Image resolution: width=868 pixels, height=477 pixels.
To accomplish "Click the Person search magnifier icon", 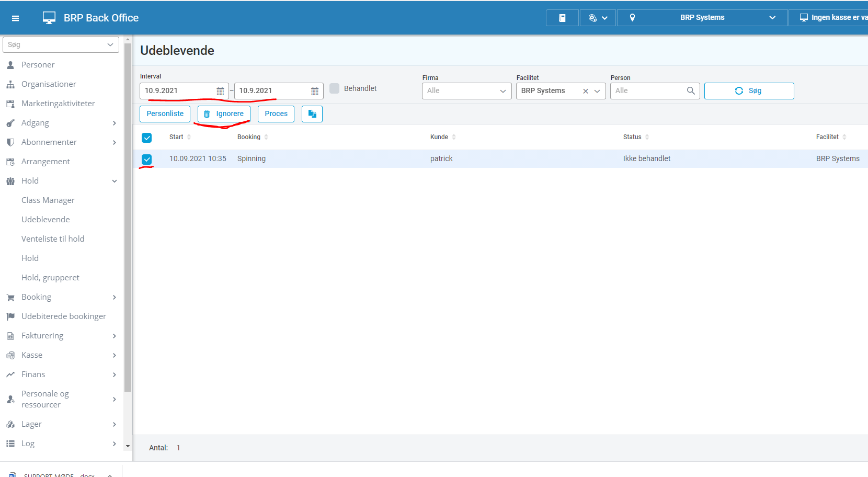I will [x=691, y=90].
